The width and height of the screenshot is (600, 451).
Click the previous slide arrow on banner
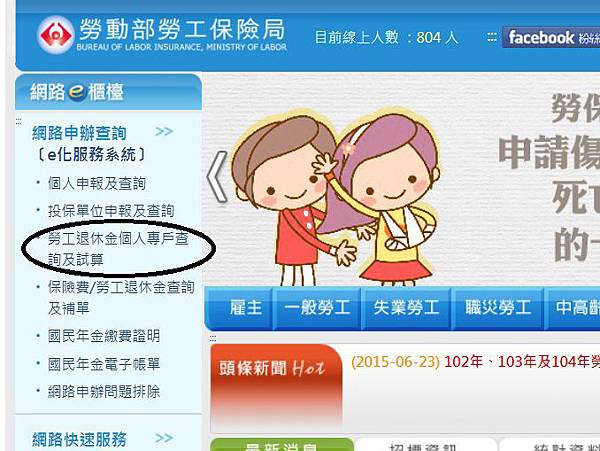click(217, 176)
